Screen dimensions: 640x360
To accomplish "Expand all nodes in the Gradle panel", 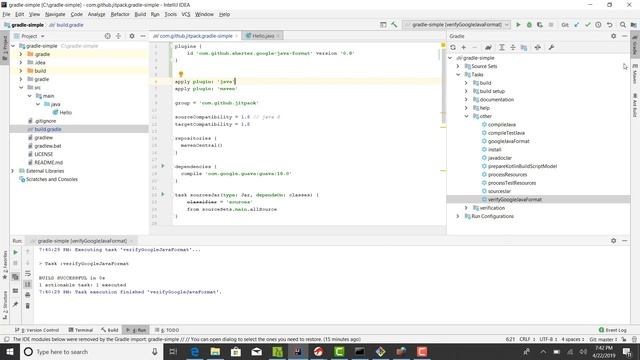I will [x=502, y=47].
